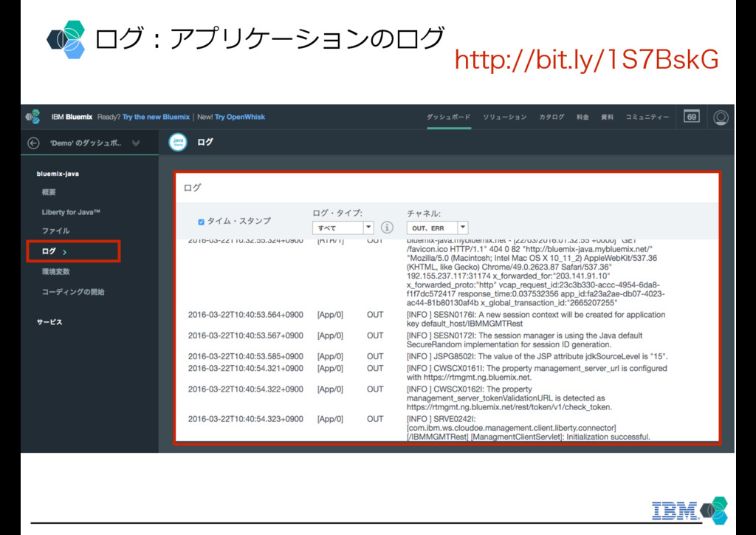Open the user profile avatar icon

(721, 117)
